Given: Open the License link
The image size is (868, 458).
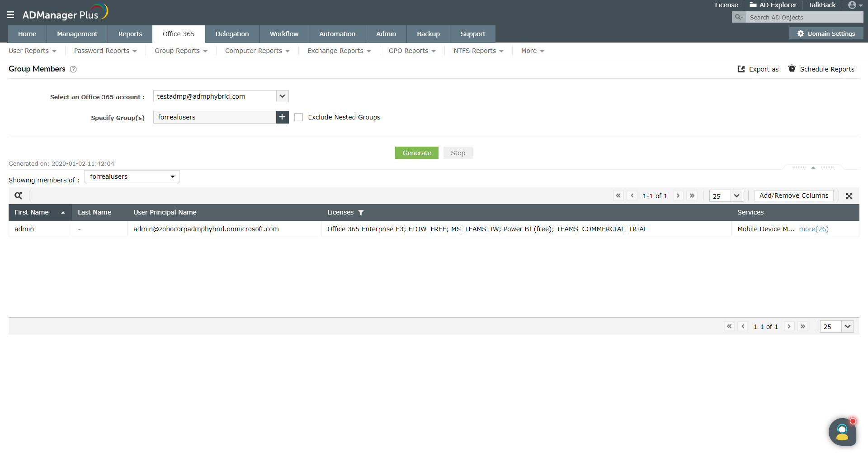Looking at the screenshot, I should (726, 5).
